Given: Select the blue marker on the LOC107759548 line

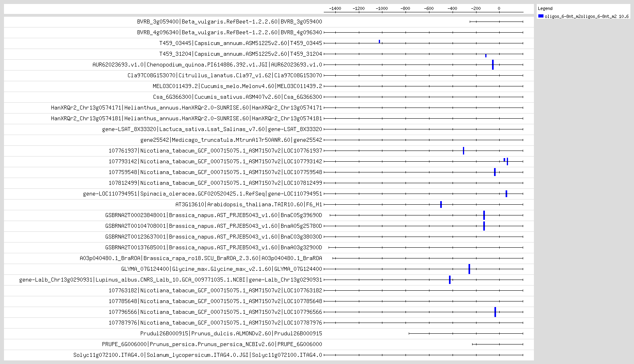Looking at the screenshot, I should point(495,172).
